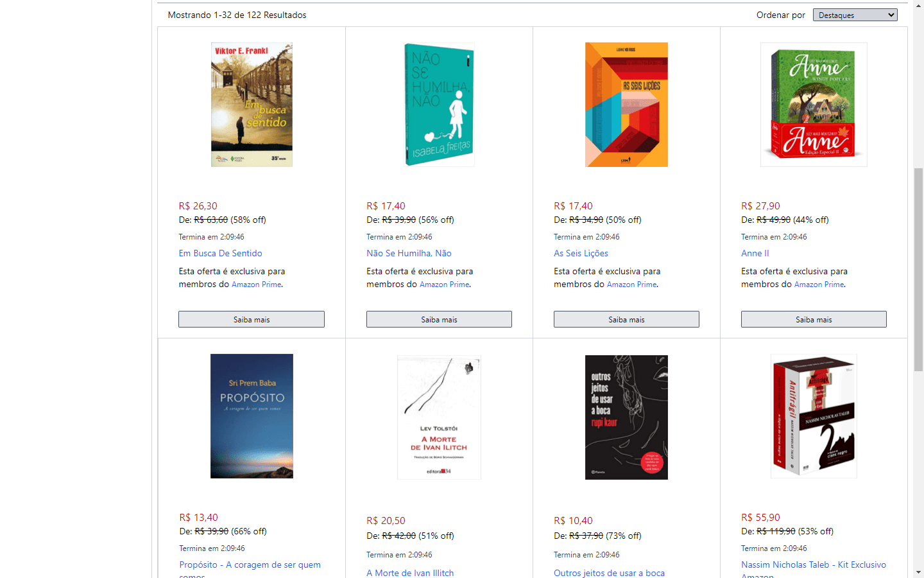Click Saiba mais under As Seis Lições

point(626,319)
